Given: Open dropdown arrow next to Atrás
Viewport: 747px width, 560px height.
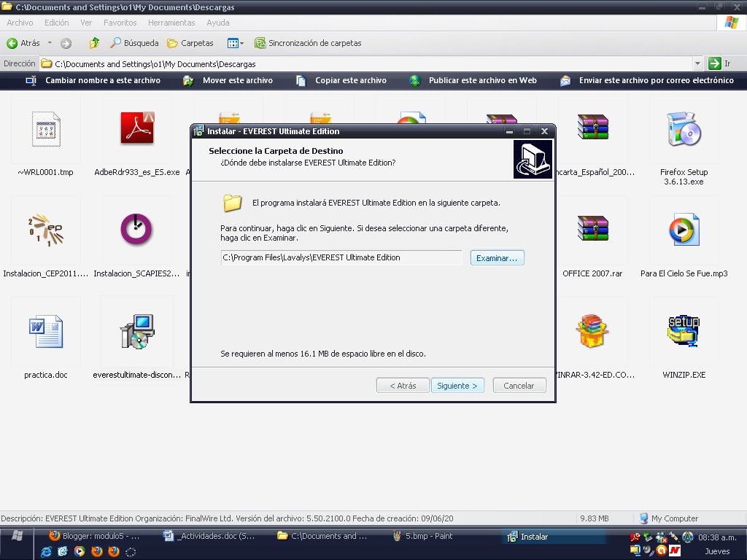Looking at the screenshot, I should click(x=50, y=43).
